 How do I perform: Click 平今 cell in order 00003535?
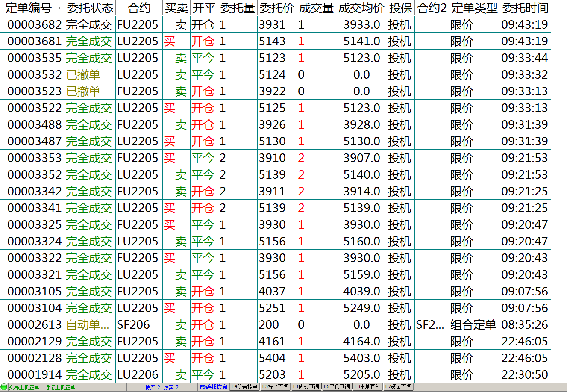pyautogui.click(x=203, y=58)
